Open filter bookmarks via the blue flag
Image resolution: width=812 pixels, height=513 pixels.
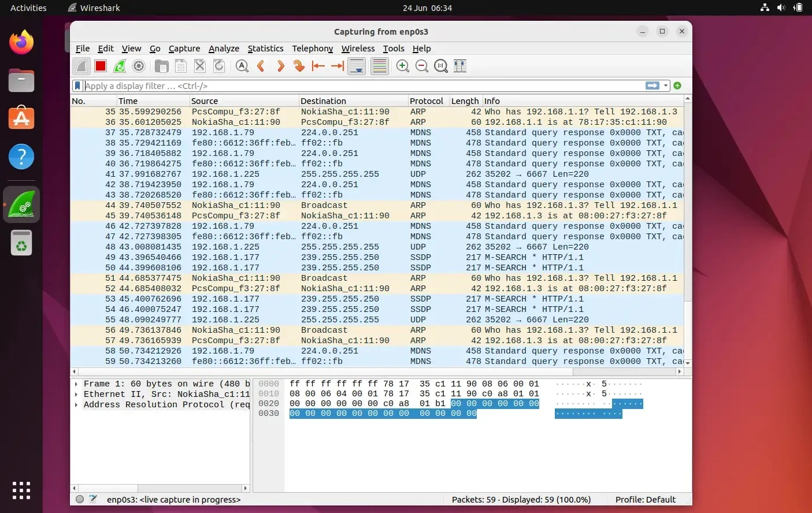77,85
